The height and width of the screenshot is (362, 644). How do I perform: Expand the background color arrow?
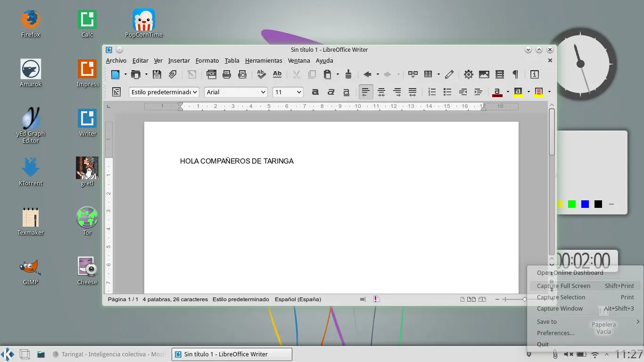(x=549, y=92)
